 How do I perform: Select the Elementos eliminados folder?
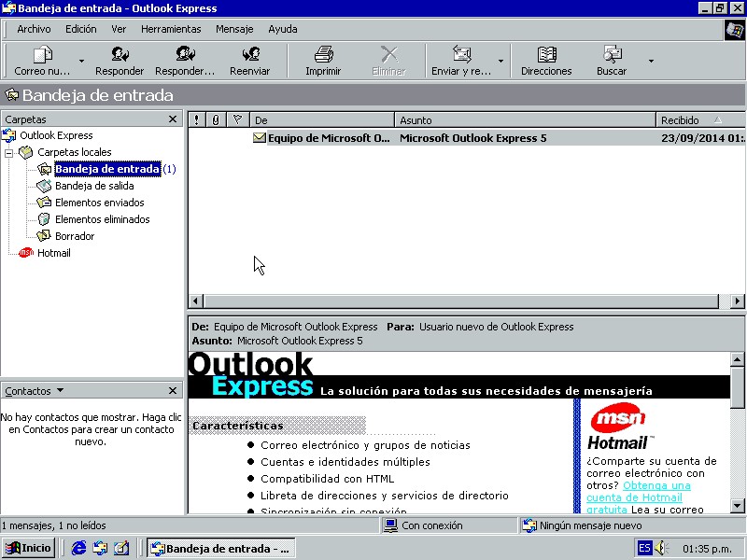[103, 219]
